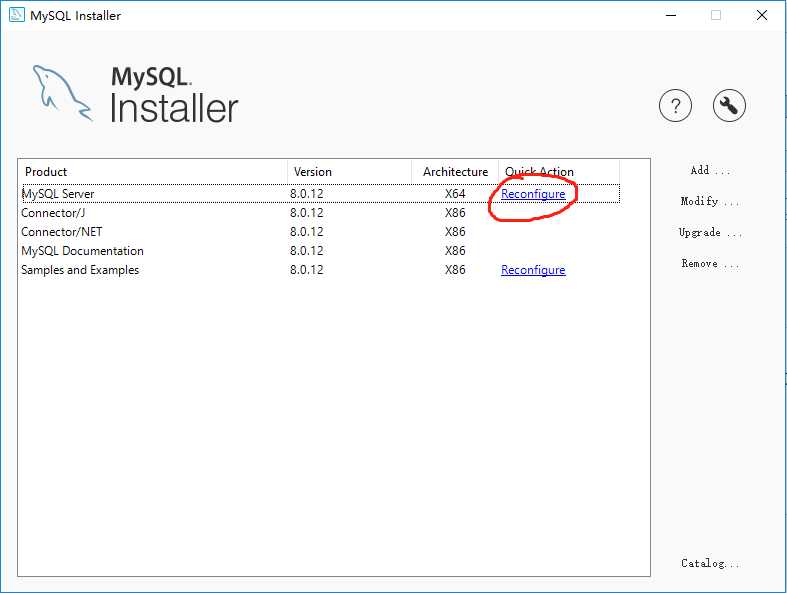The width and height of the screenshot is (787, 593).
Task: Click version 8.0.12 of Connector/J
Action: [x=306, y=213]
